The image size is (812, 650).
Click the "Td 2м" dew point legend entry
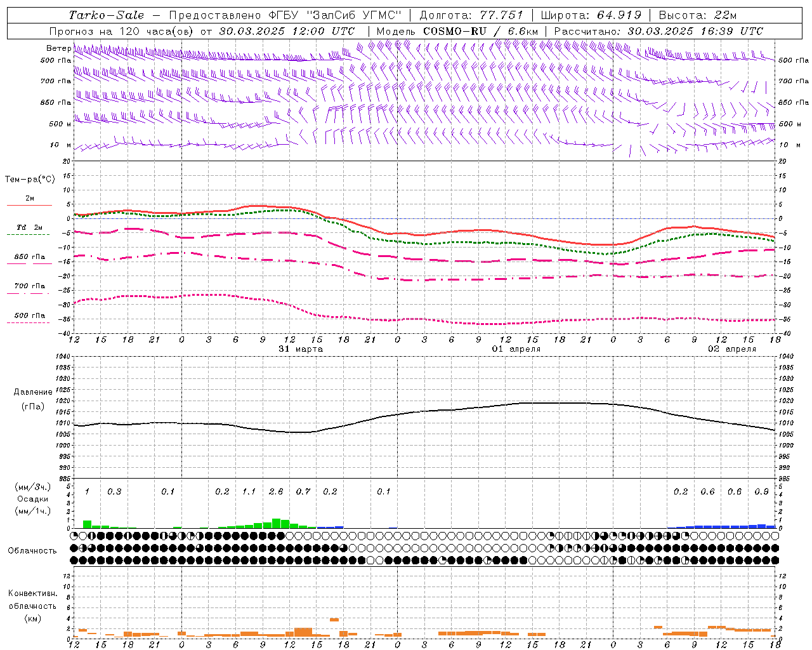pos(29,227)
